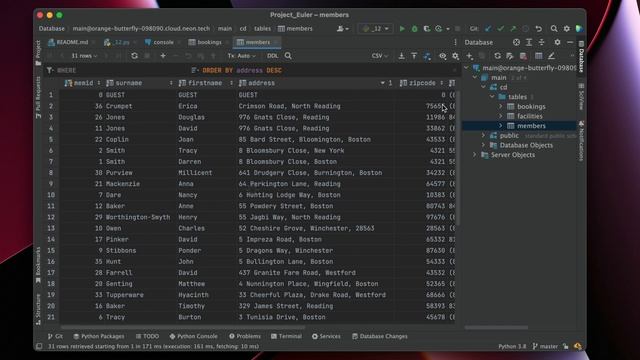This screenshot has width=640, height=360.
Task: Toggle the Structure tool window
Action: click(38, 309)
